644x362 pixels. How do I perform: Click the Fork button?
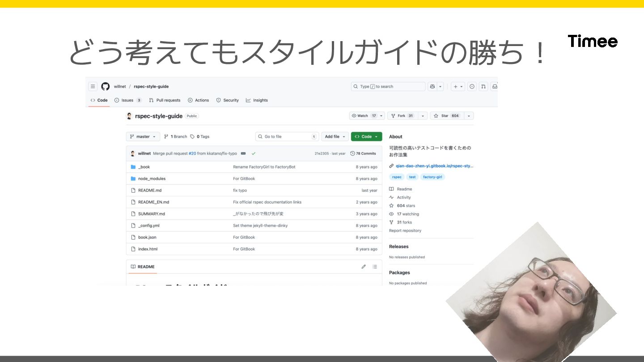[402, 116]
